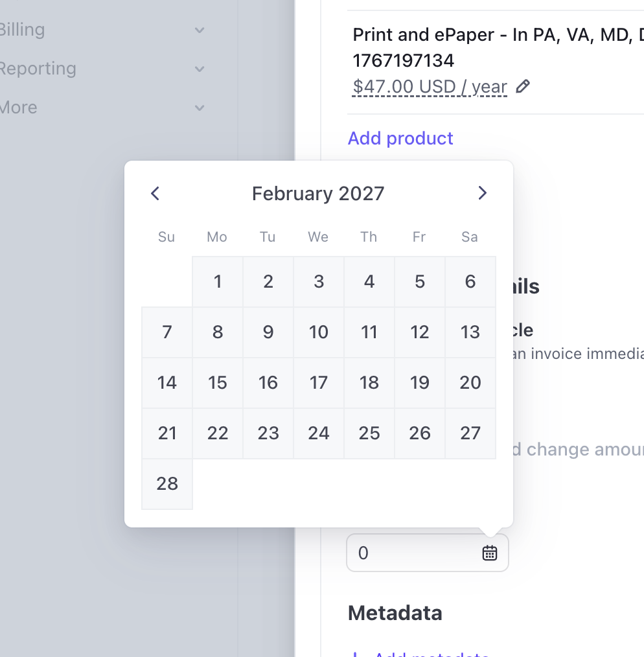Open the Billing menu item

(22, 30)
